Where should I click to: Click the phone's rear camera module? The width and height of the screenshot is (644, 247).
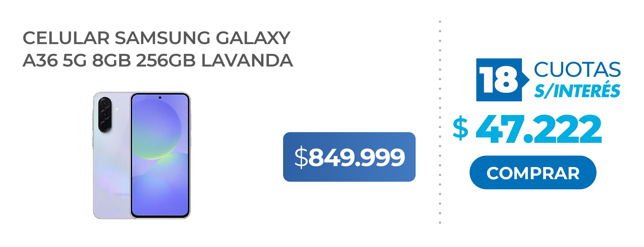tap(105, 114)
